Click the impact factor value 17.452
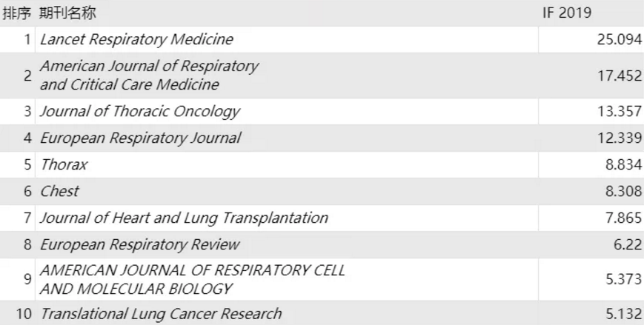This screenshot has width=644, height=325. click(620, 76)
